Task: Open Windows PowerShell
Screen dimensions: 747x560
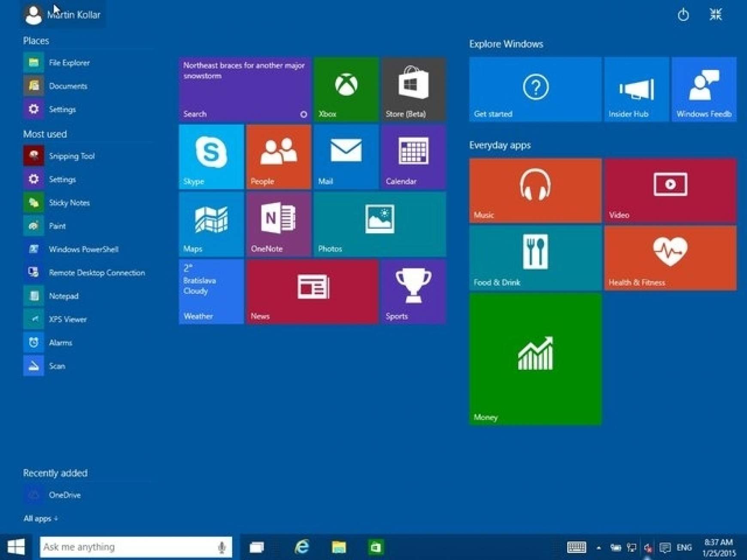Action: tap(88, 249)
